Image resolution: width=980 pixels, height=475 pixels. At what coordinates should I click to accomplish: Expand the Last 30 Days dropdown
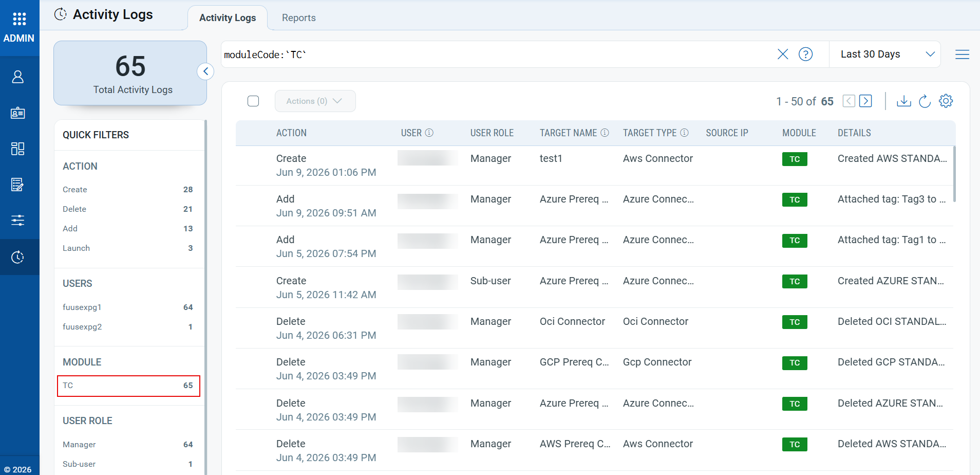885,54
